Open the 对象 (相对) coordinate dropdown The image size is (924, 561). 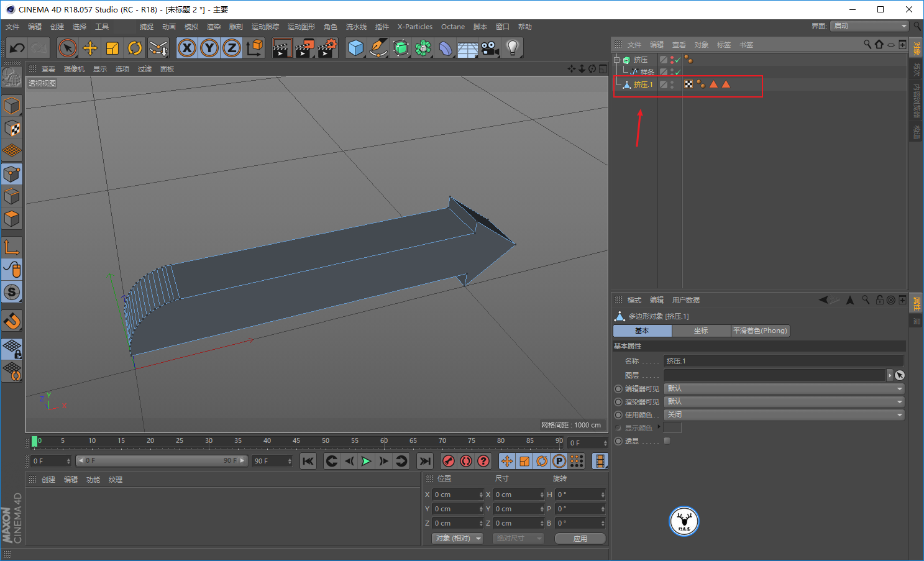pyautogui.click(x=458, y=539)
